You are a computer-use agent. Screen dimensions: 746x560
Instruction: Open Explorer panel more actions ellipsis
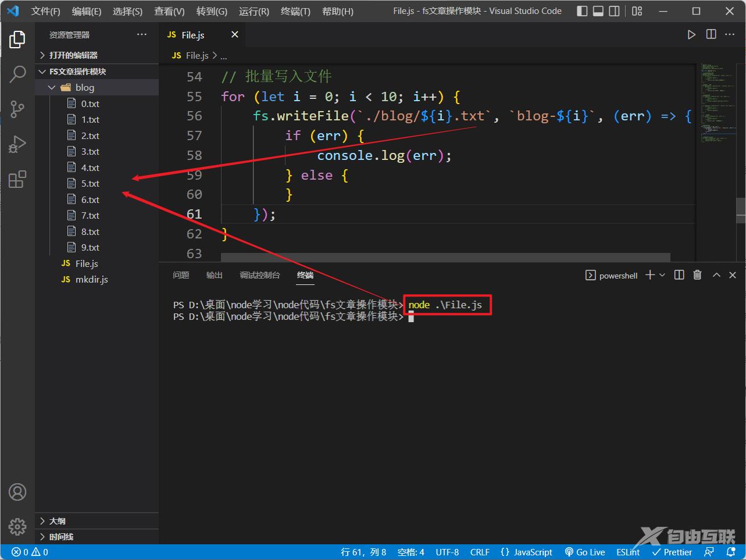point(142,35)
